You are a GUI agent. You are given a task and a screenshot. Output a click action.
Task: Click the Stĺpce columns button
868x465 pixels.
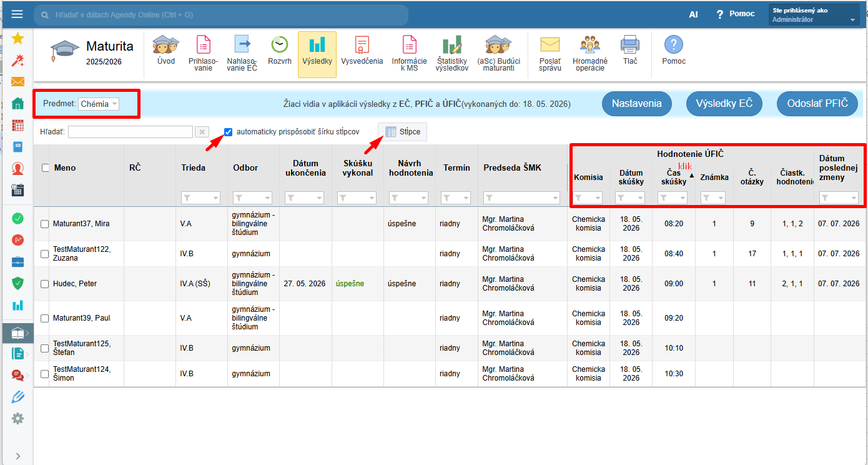pyautogui.click(x=402, y=132)
